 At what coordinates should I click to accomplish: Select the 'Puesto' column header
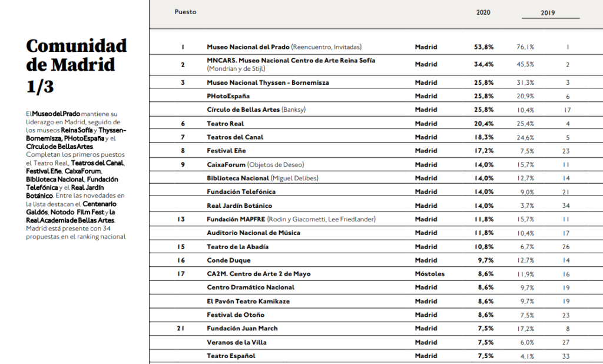[185, 12]
